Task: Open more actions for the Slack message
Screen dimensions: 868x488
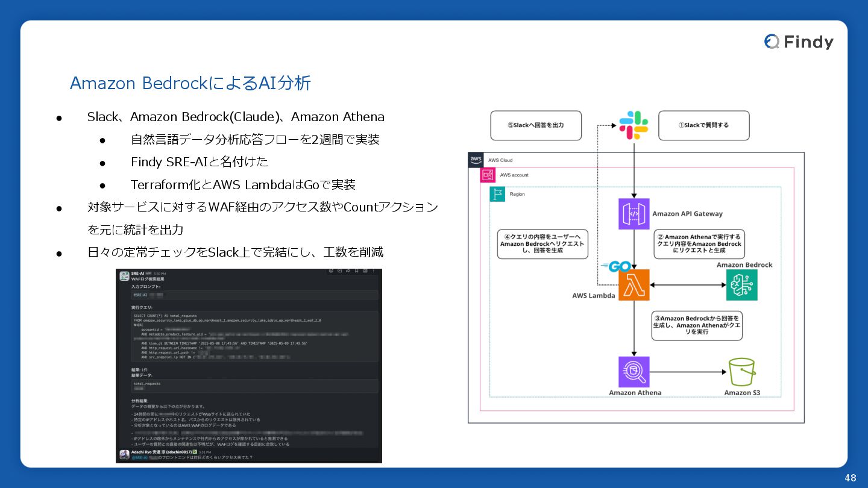Action: pyautogui.click(x=374, y=271)
